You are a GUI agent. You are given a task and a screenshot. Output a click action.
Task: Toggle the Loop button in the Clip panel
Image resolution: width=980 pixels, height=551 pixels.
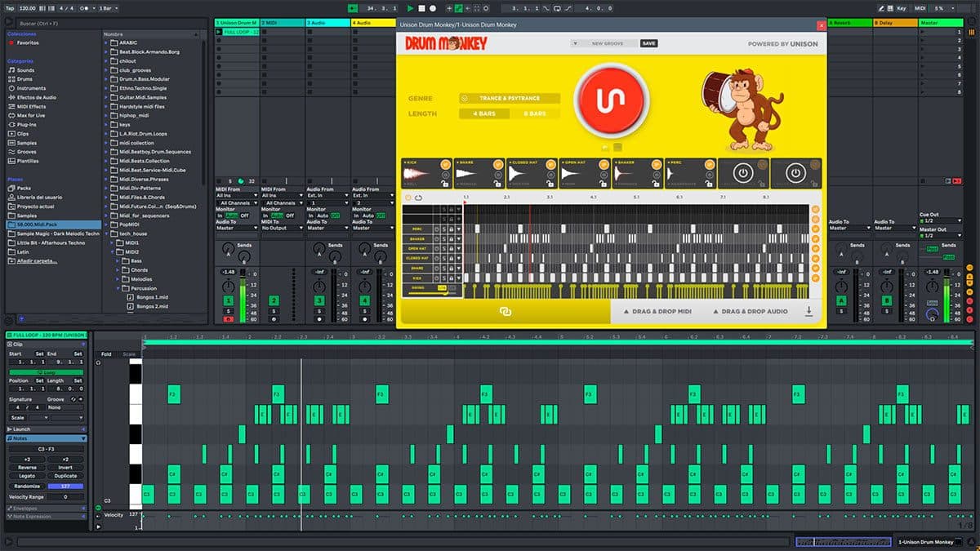46,372
